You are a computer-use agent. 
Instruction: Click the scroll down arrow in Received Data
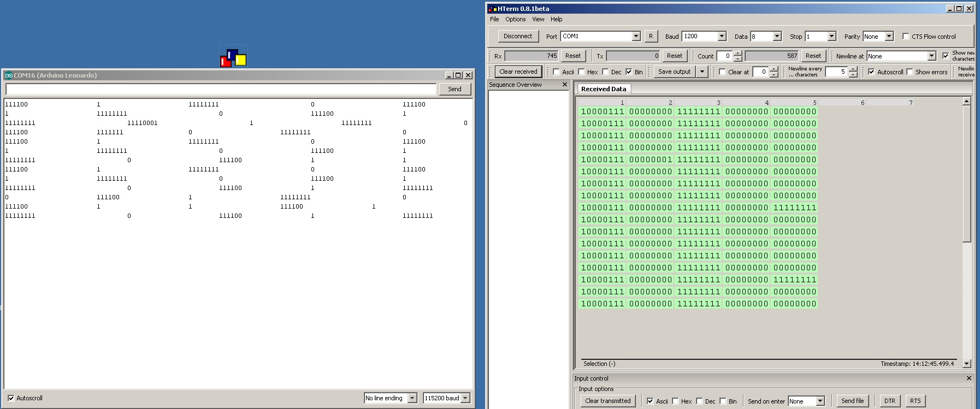[x=966, y=364]
